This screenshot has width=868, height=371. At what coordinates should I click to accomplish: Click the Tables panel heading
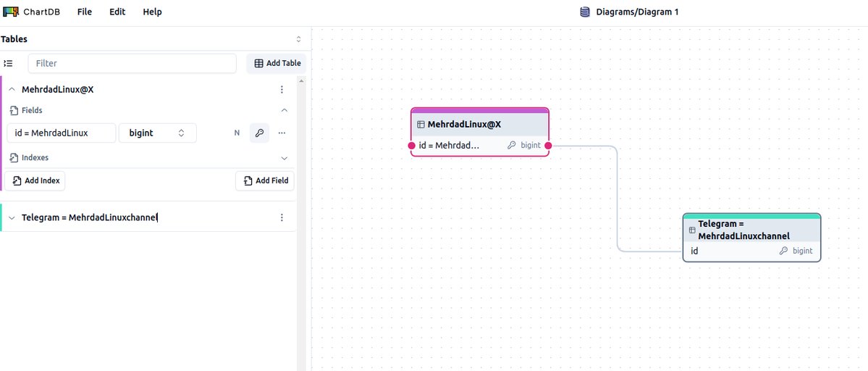(x=14, y=39)
